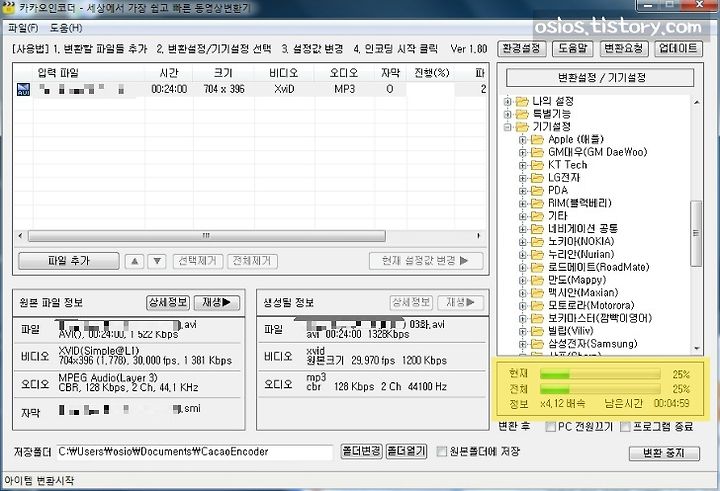Viewport: 720px width, 491px height.
Task: Open 상세정보 for source file info
Action: click(x=168, y=302)
